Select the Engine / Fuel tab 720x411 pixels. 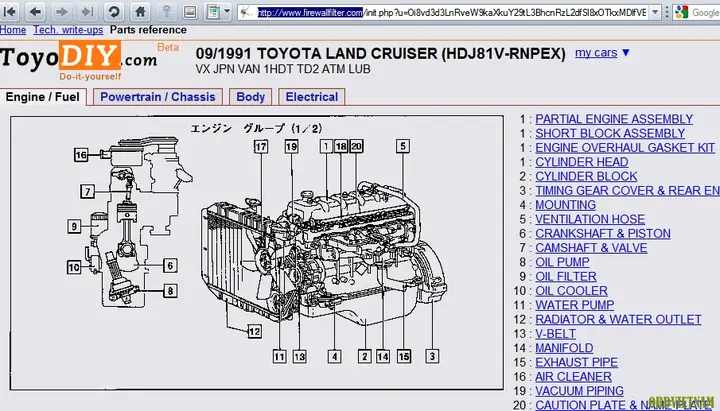pos(43,97)
